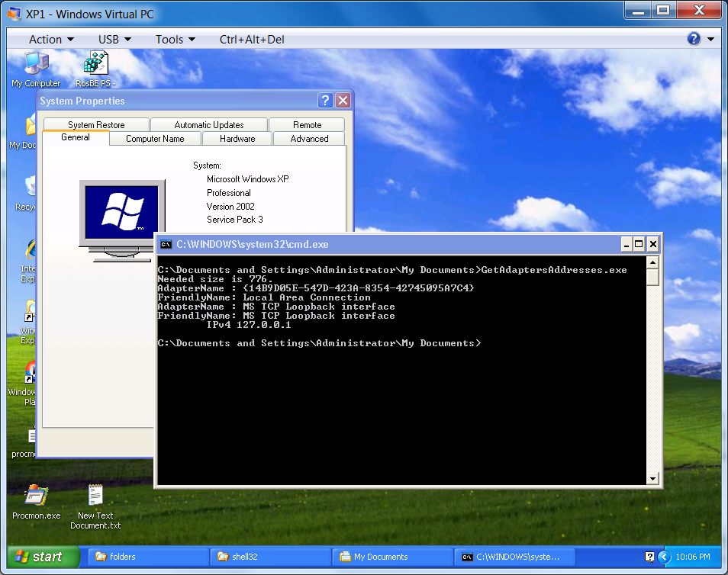The height and width of the screenshot is (575, 728).
Task: Switch to folders taskbar window
Action: pos(149,557)
